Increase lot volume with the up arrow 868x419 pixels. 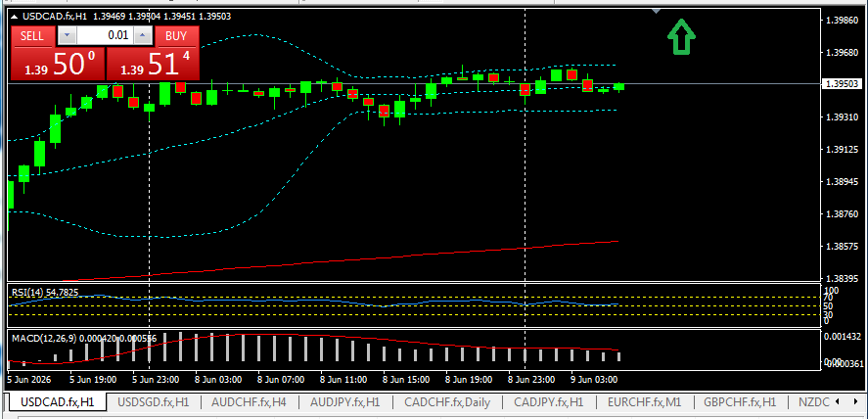point(144,36)
